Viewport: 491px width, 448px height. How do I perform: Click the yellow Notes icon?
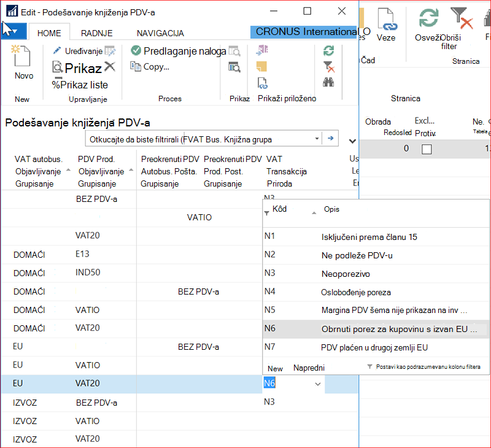point(261,67)
